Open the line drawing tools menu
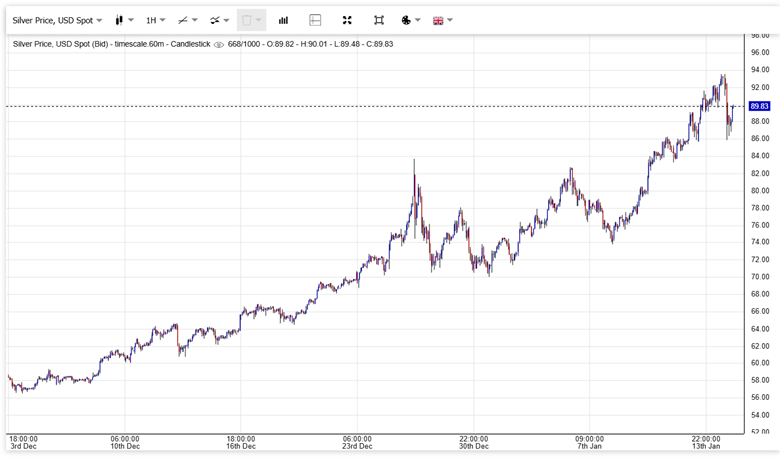This screenshot has width=780, height=457. click(187, 20)
